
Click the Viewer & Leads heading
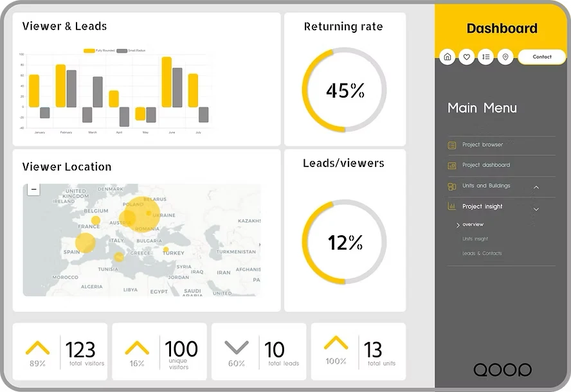[64, 26]
